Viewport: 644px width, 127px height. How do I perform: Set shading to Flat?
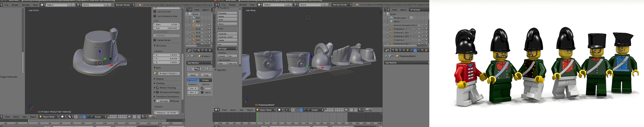(232, 56)
